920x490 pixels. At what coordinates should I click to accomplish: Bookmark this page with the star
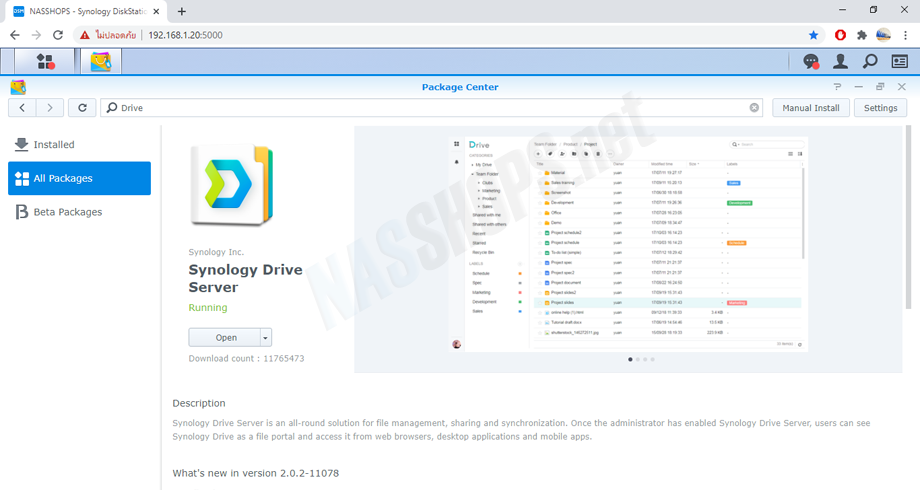coord(813,35)
